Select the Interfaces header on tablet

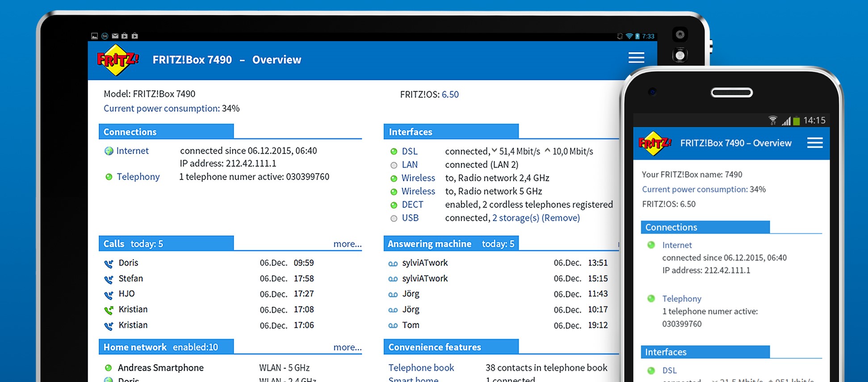[x=451, y=131]
